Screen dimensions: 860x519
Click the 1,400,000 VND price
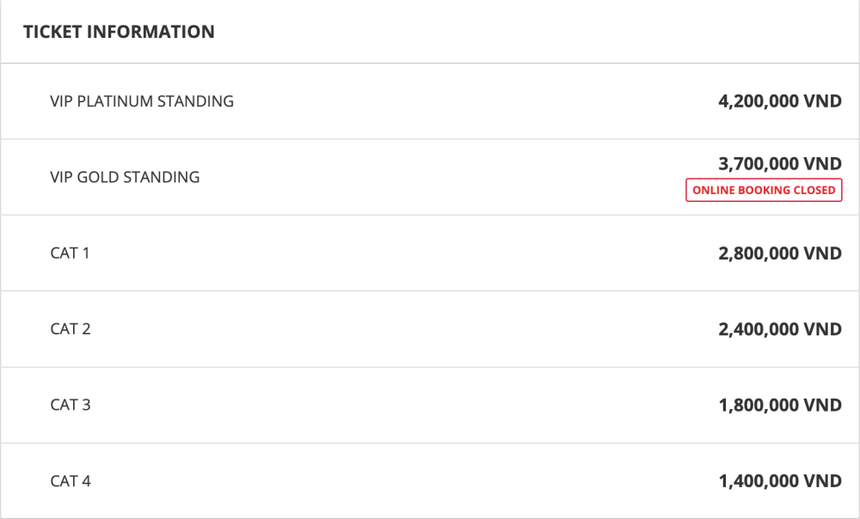click(780, 481)
